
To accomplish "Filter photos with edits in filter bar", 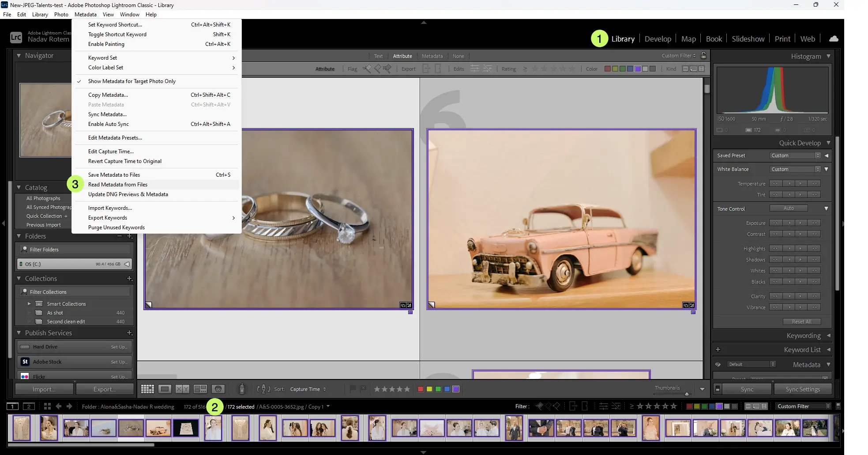I will [475, 68].
